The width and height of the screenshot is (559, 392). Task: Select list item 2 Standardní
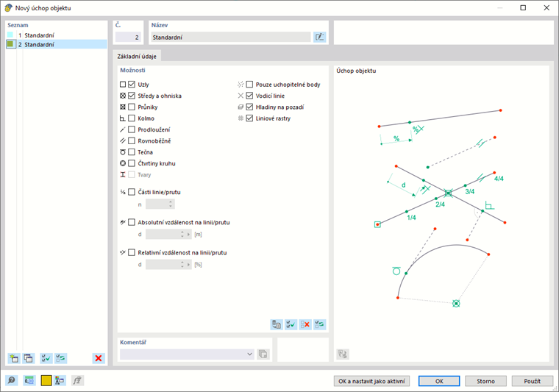[57, 44]
